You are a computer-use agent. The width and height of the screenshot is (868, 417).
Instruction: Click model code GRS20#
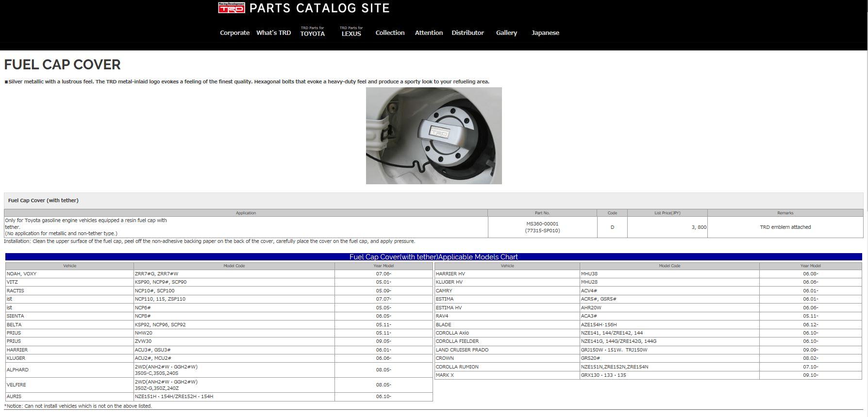[590, 358]
